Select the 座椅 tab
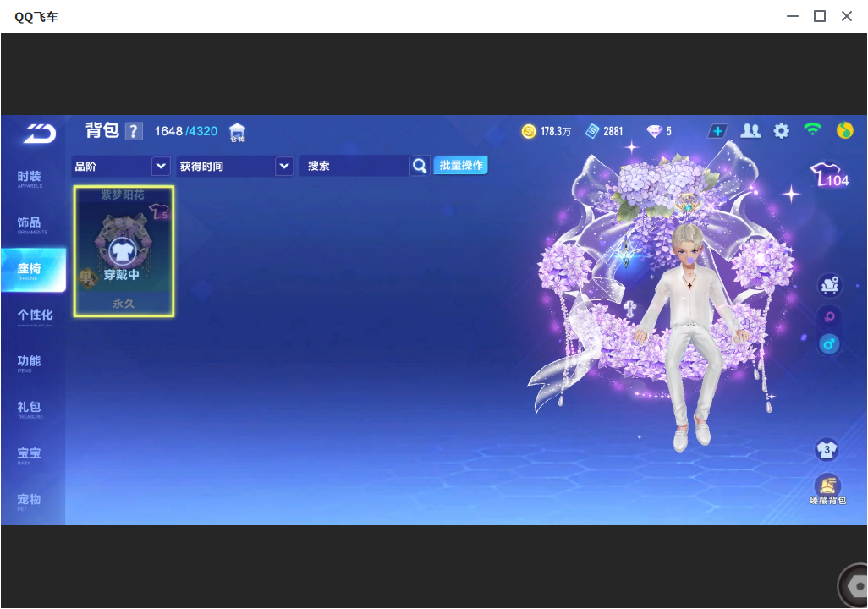 [33, 270]
